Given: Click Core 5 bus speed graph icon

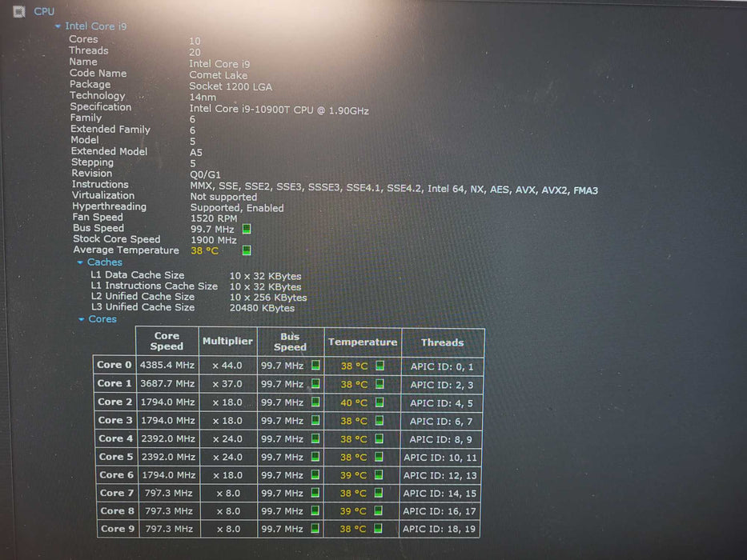Looking at the screenshot, I should [x=315, y=457].
